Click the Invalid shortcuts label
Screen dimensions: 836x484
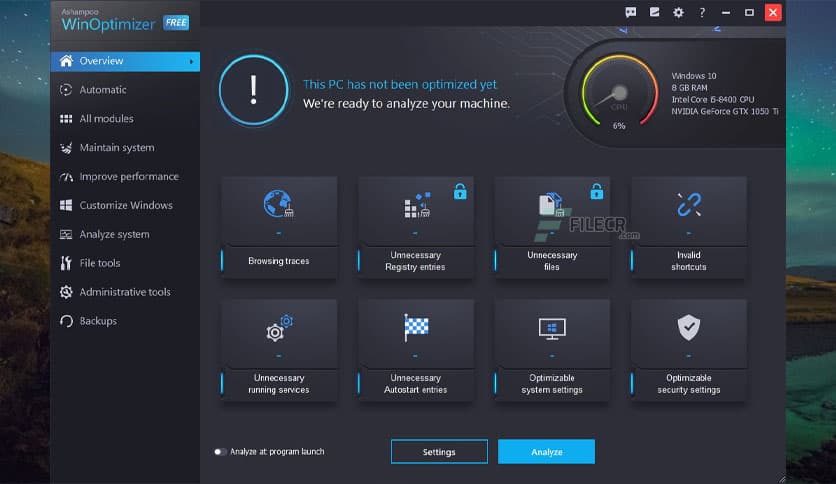pyautogui.click(x=689, y=261)
